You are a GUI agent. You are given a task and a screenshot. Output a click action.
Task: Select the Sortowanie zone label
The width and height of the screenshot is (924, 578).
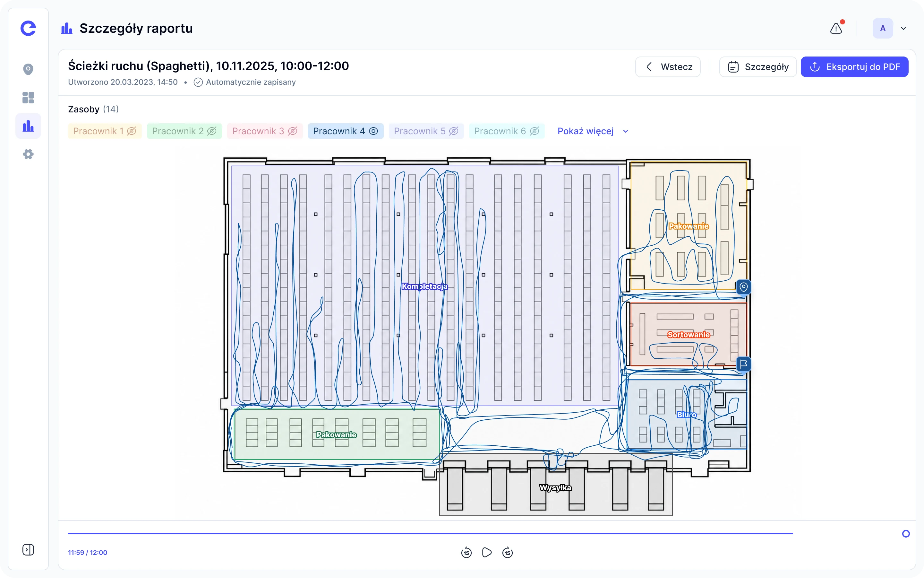689,335
